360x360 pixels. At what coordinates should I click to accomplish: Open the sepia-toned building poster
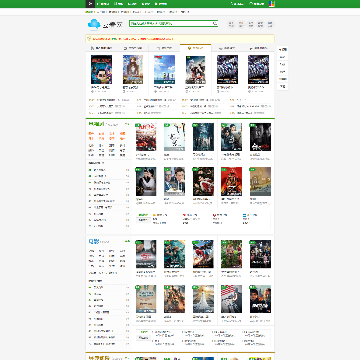click(x=260, y=182)
